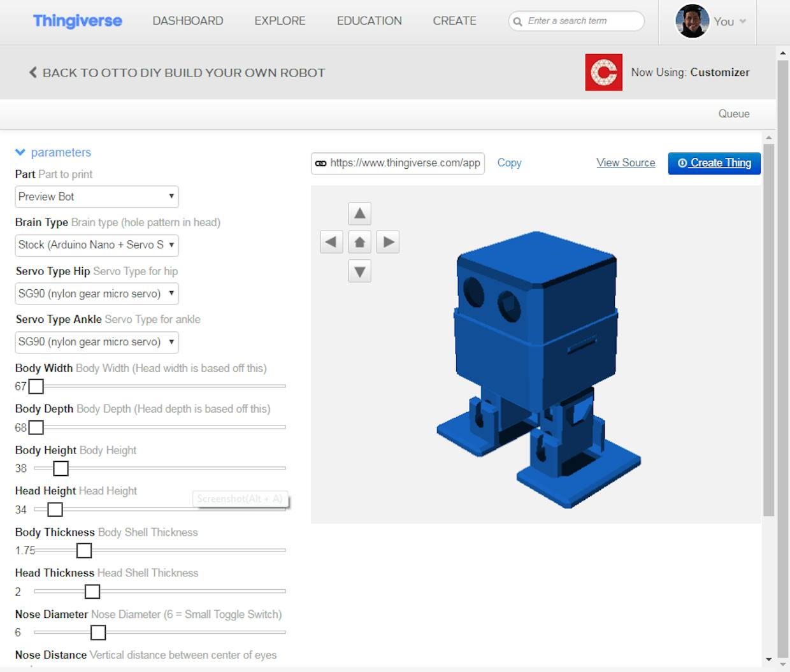Open the Part to print dropdown
This screenshot has height=672, width=790.
coord(97,197)
